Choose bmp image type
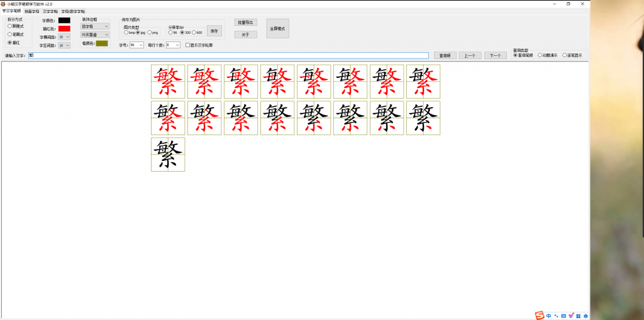Image resolution: width=644 pixels, height=320 pixels. (130, 33)
